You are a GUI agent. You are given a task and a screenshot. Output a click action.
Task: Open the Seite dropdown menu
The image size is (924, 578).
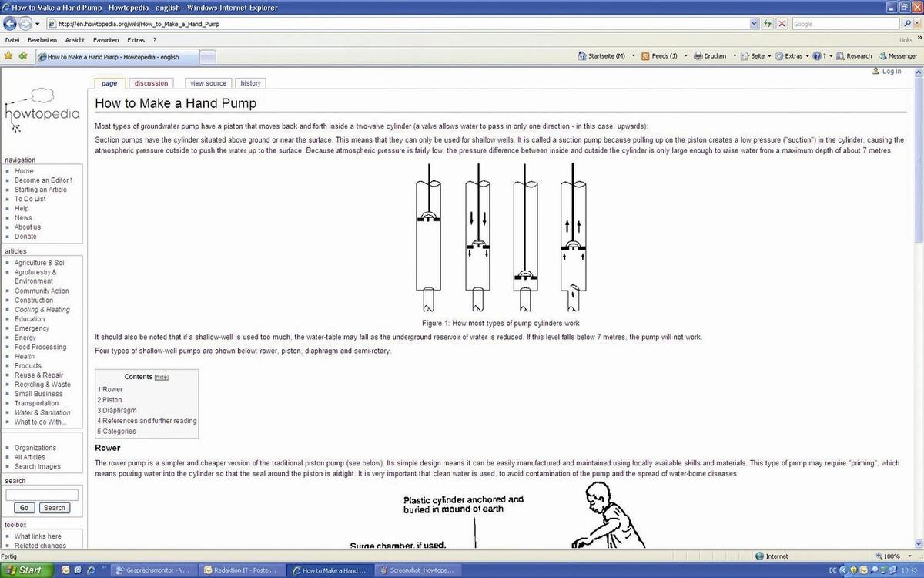click(755, 55)
